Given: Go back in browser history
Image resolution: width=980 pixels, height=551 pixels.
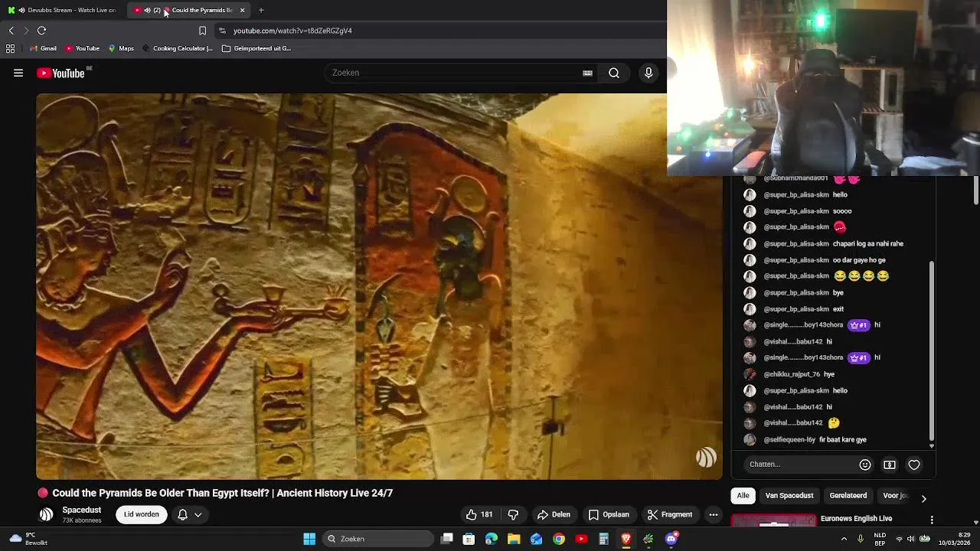Looking at the screenshot, I should tap(11, 31).
